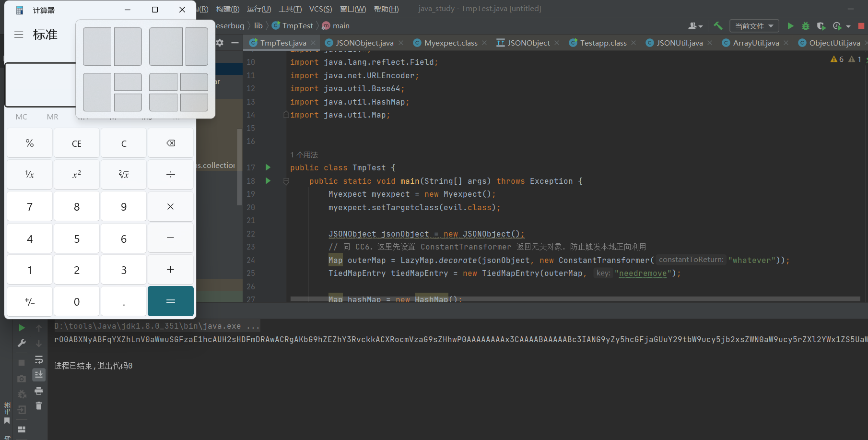
Task: Click the calculator reciprocal 1/x key
Action: coord(30,175)
